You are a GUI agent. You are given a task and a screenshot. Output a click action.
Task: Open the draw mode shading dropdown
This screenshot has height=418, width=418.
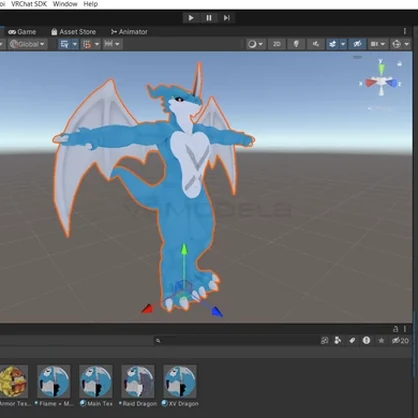[256, 44]
